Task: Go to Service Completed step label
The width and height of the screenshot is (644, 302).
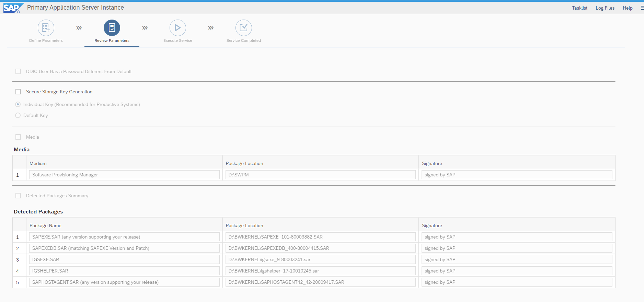Action: tap(244, 40)
